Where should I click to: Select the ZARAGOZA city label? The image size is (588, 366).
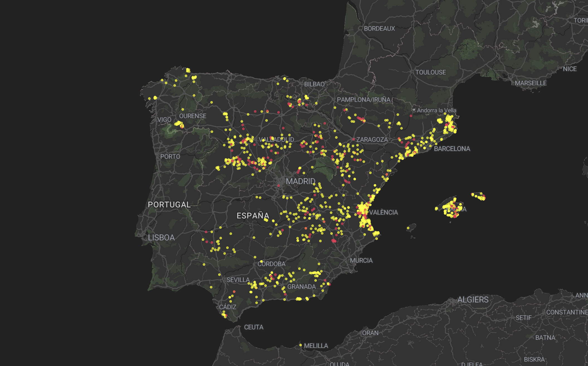372,140
